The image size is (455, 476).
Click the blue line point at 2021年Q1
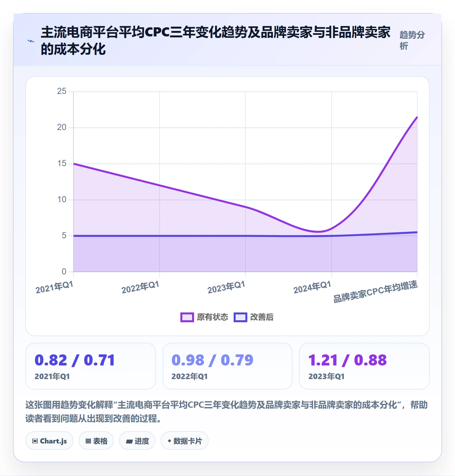74,236
